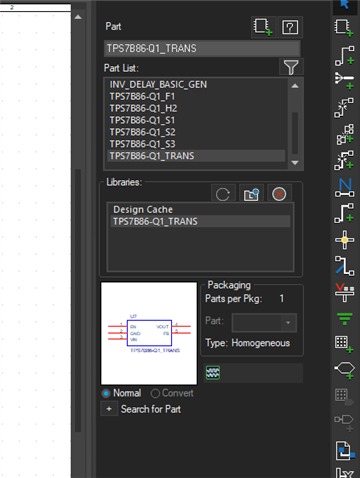Expand the Search for Part section

click(109, 409)
